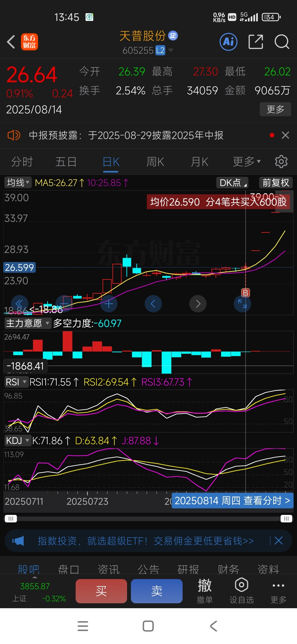Tap the 东方财富 app logo
This screenshot has width=297, height=644.
tap(29, 42)
